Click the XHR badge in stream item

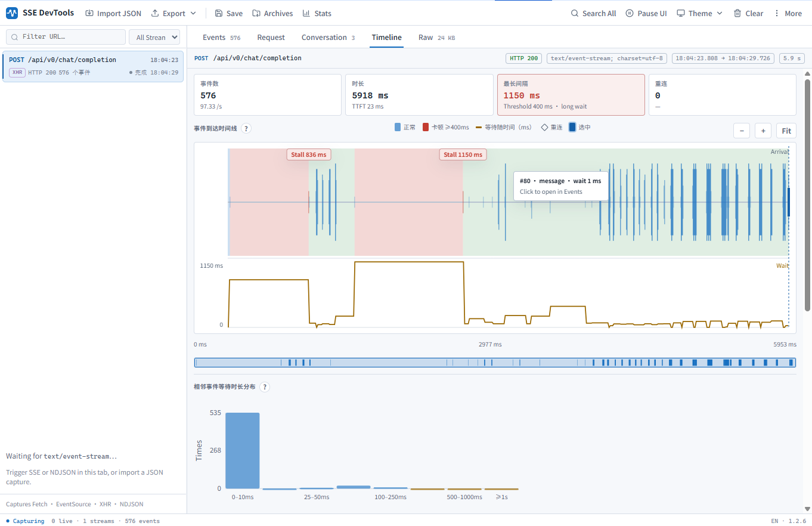pyautogui.click(x=17, y=72)
